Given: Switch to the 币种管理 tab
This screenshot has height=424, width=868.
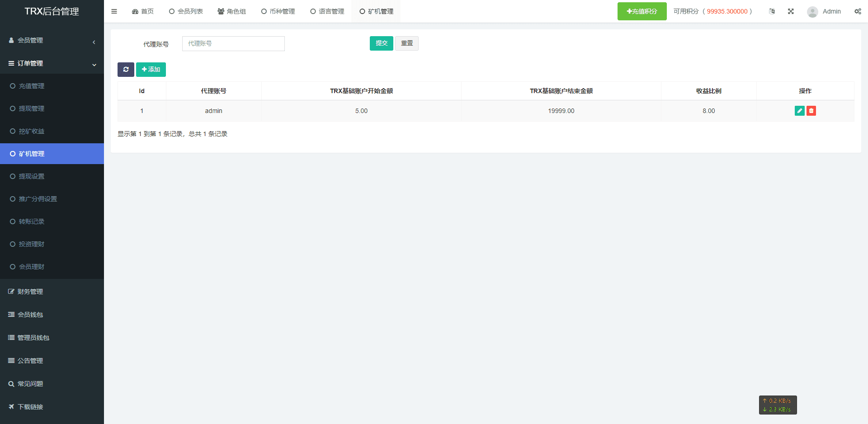Looking at the screenshot, I should pos(278,11).
